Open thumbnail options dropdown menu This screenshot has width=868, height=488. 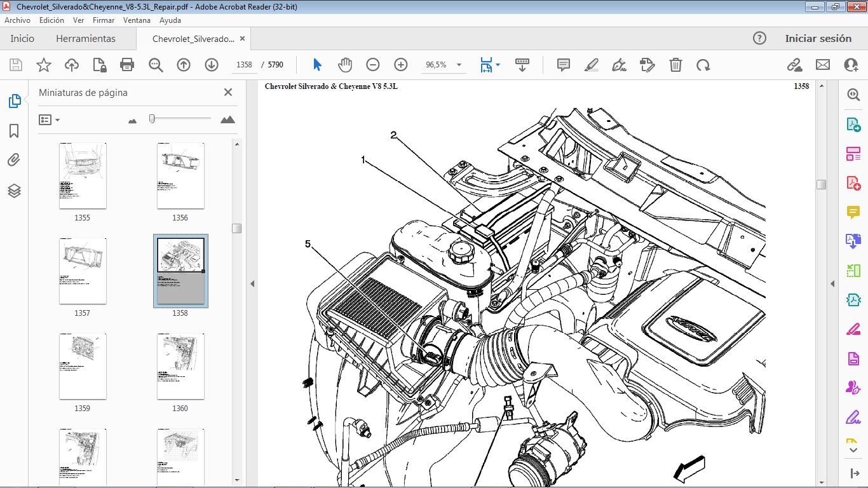coord(50,119)
